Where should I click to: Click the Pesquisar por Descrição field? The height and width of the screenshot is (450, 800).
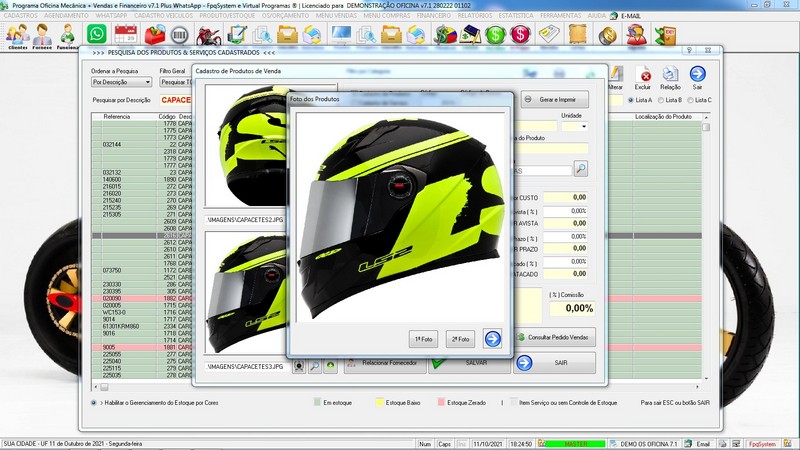pos(176,100)
